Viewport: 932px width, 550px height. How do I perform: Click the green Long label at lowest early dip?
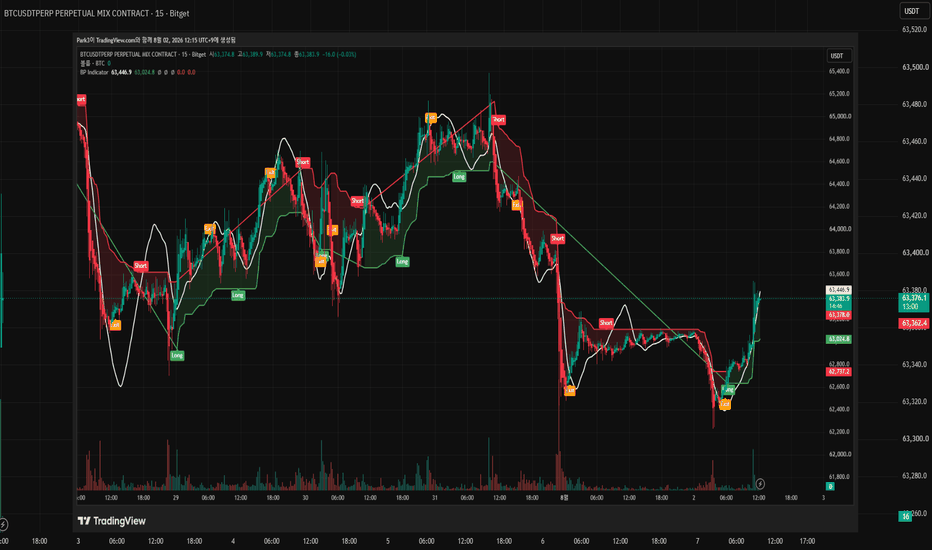[x=177, y=356]
